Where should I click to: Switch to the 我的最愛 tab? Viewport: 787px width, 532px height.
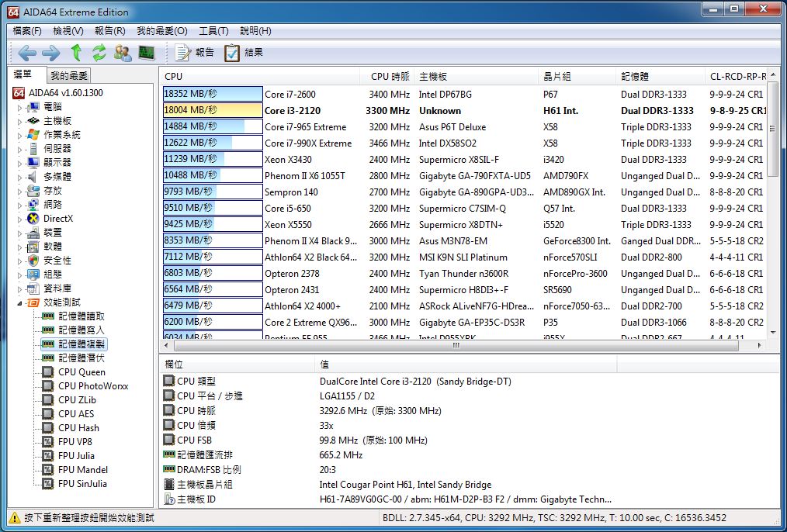coord(69,76)
